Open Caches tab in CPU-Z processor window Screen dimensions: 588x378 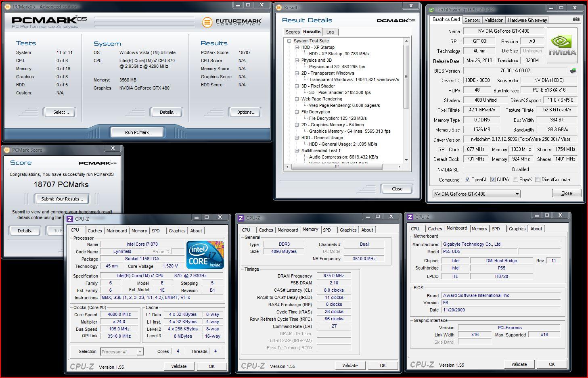point(95,231)
